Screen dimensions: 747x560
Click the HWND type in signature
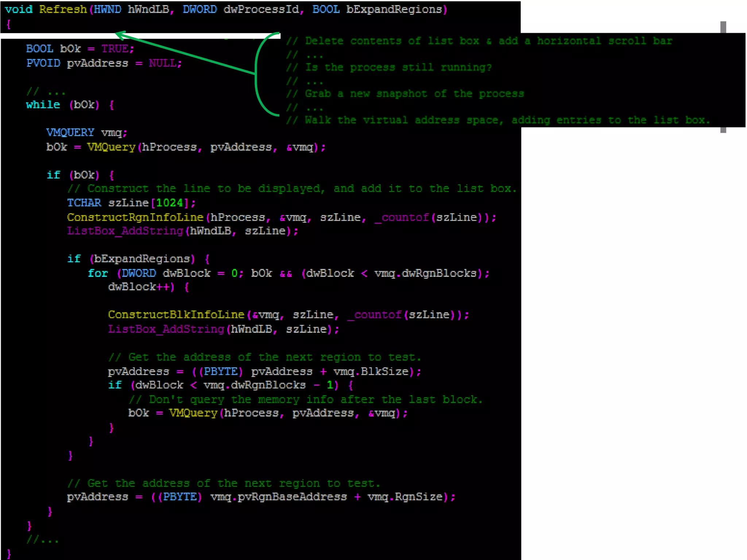point(107,9)
